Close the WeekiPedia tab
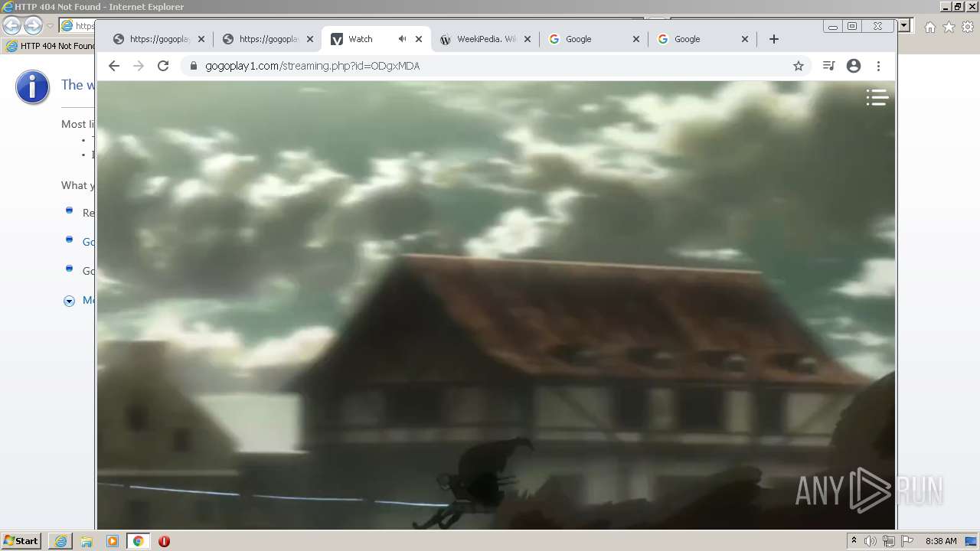980x551 pixels. tap(528, 39)
